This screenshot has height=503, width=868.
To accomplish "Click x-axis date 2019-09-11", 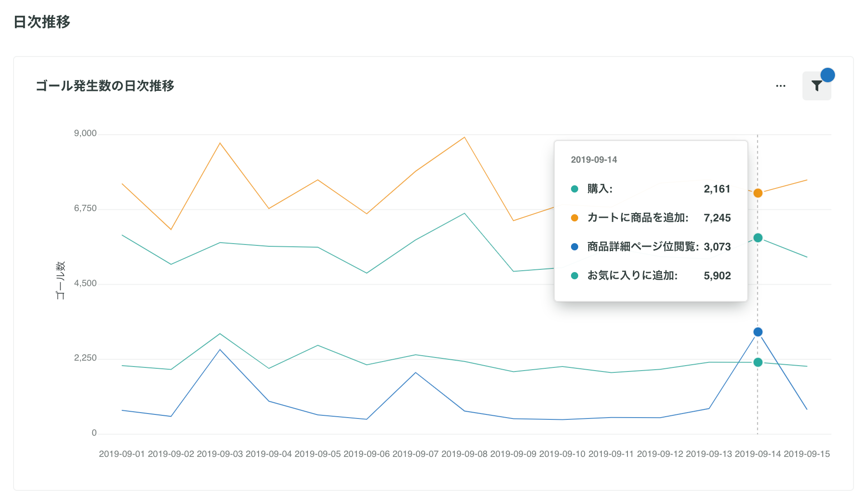I will (x=611, y=454).
